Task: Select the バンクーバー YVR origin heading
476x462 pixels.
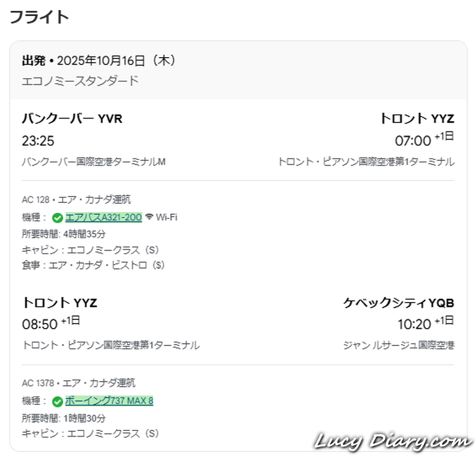Action: (72, 118)
